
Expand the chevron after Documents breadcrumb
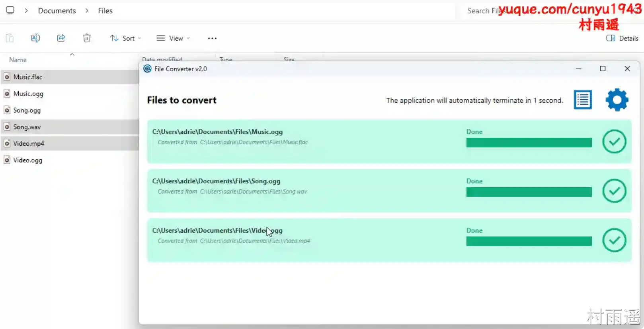[87, 11]
